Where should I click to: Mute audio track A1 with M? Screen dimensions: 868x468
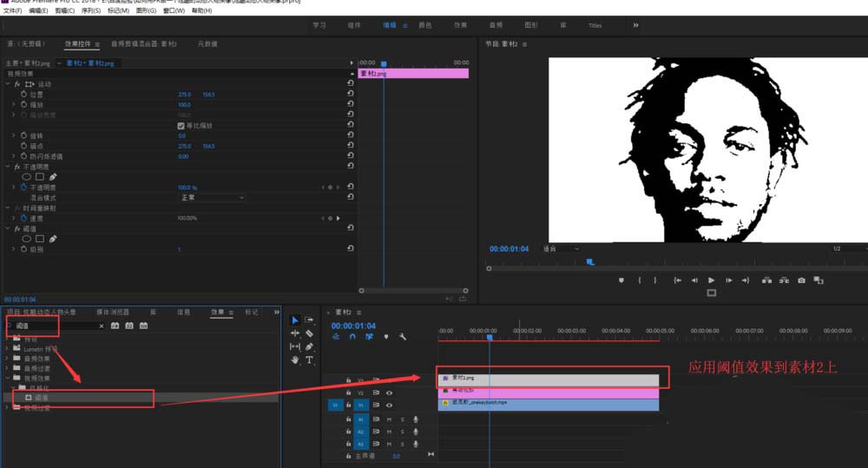click(390, 420)
